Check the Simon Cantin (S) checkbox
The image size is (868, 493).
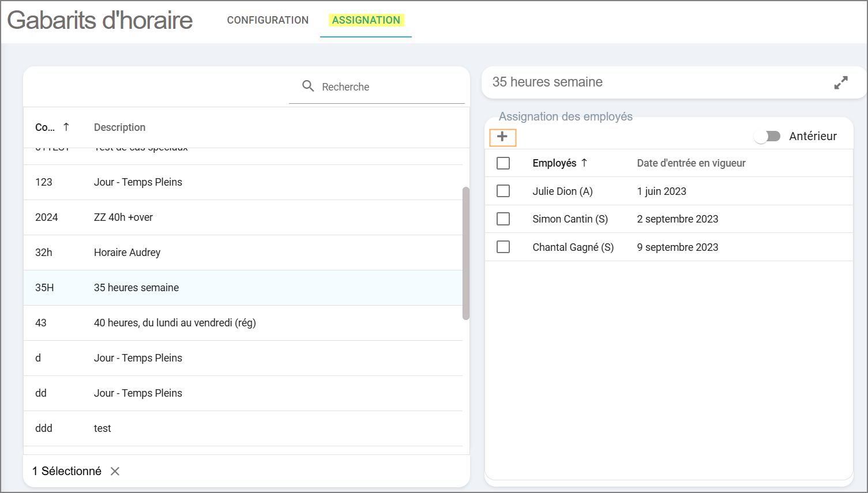(x=503, y=219)
